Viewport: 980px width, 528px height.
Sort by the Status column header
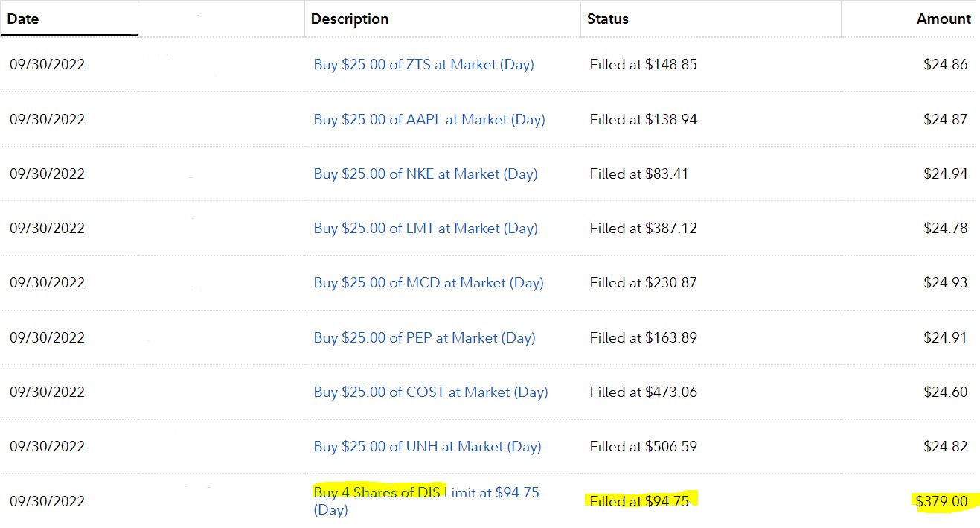pos(608,19)
